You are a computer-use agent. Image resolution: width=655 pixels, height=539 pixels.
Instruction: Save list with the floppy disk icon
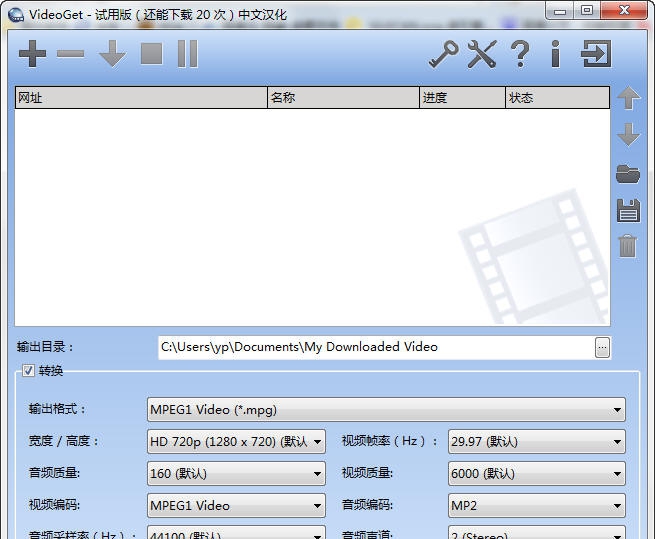[x=628, y=210]
